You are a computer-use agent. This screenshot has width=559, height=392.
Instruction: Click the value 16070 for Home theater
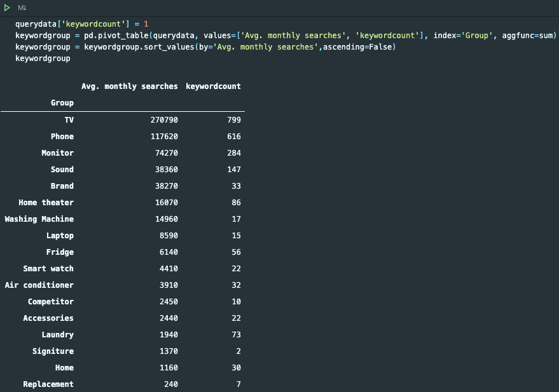tap(167, 203)
